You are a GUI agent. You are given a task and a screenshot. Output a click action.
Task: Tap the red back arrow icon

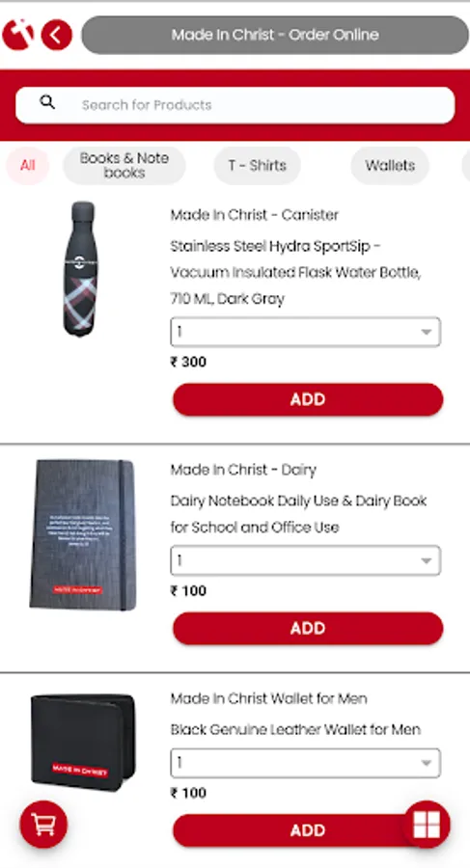coord(56,35)
